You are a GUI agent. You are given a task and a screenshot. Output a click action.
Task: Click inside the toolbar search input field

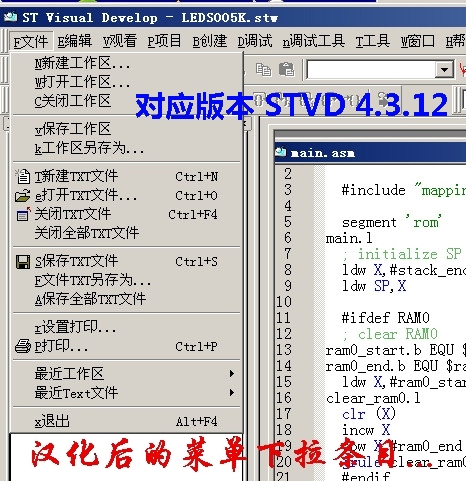[x=371, y=70]
